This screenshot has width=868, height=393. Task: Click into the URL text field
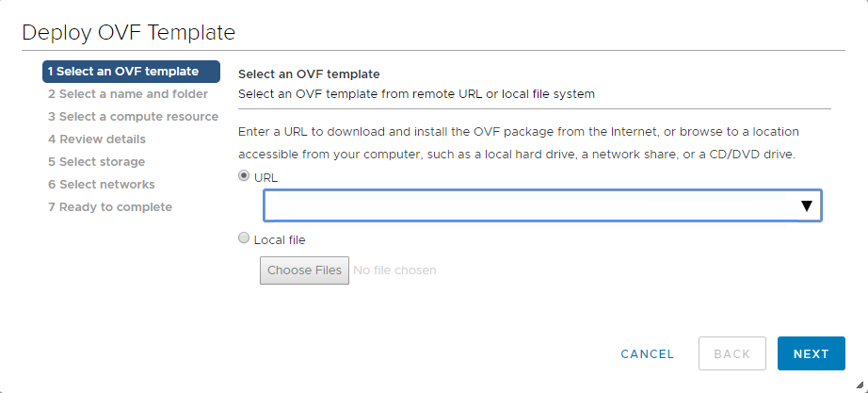[x=527, y=206]
